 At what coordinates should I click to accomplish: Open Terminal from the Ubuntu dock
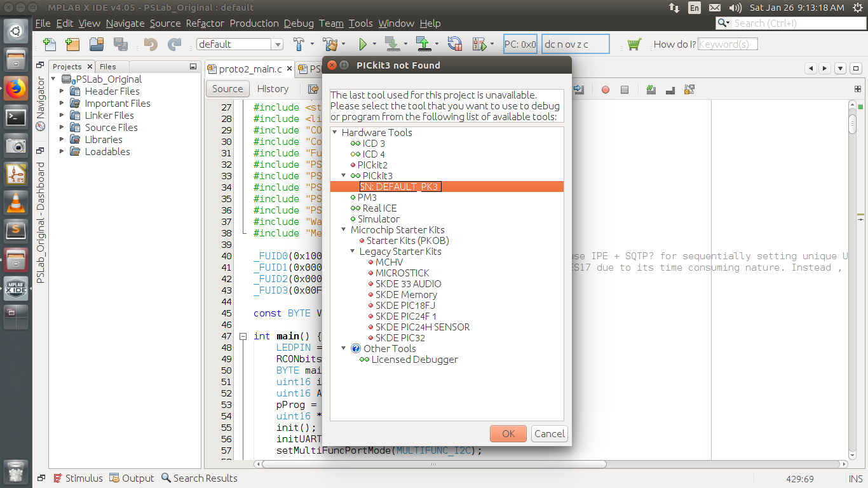click(x=16, y=117)
